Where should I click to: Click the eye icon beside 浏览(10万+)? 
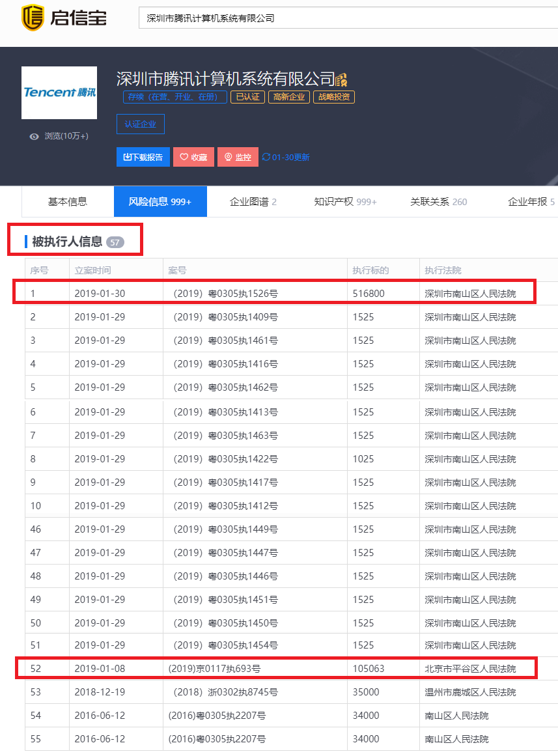pos(34,137)
